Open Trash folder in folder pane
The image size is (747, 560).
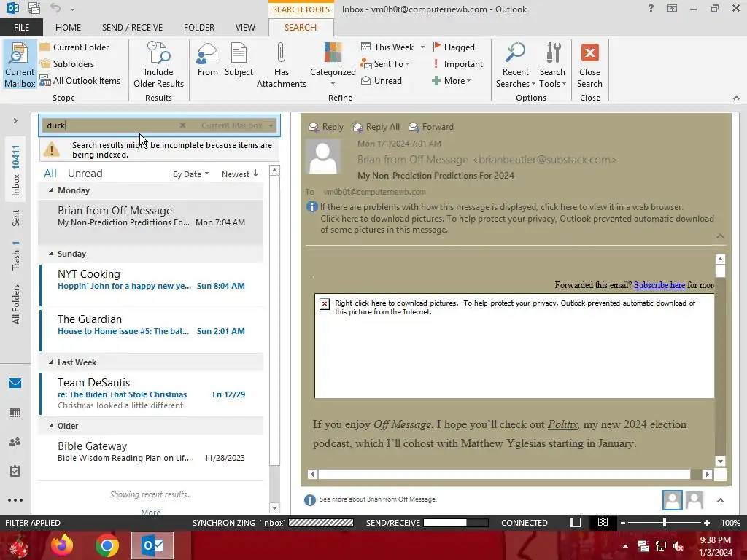(16, 256)
